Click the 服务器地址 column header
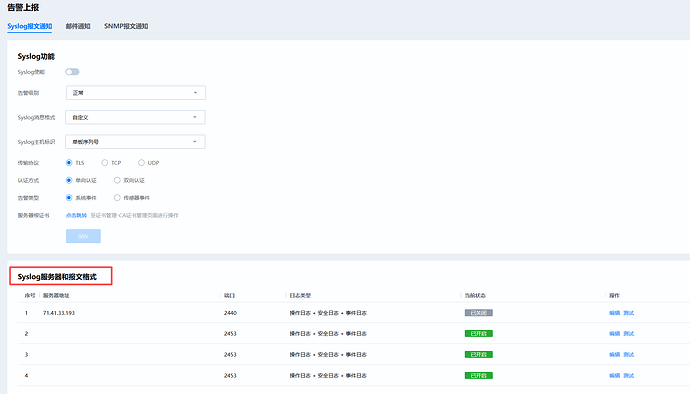The height and width of the screenshot is (394, 690). 56,295
